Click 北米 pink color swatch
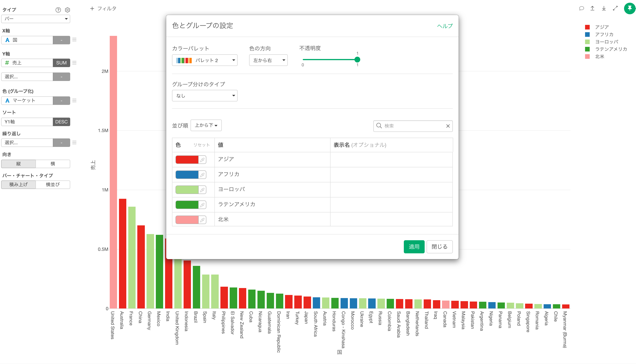This screenshot has width=636, height=364. pyautogui.click(x=187, y=220)
